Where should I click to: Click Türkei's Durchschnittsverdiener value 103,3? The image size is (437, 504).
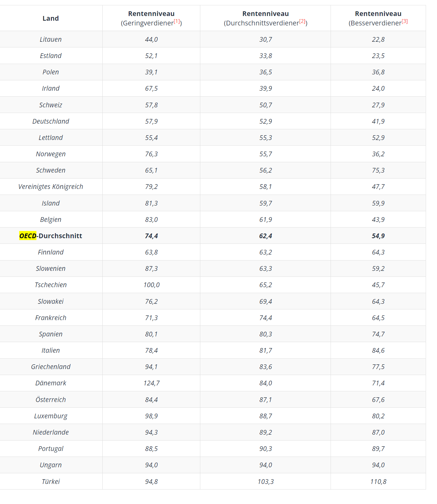[x=266, y=481]
